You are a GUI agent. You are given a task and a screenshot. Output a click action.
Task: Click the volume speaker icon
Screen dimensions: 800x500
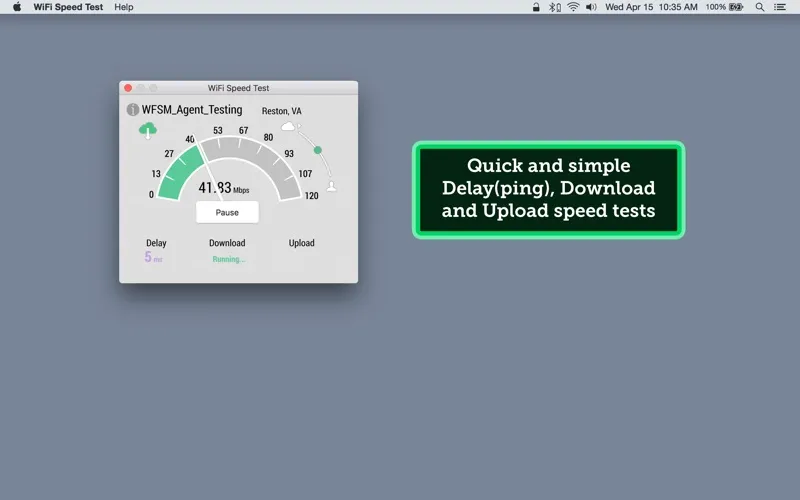(x=591, y=7)
